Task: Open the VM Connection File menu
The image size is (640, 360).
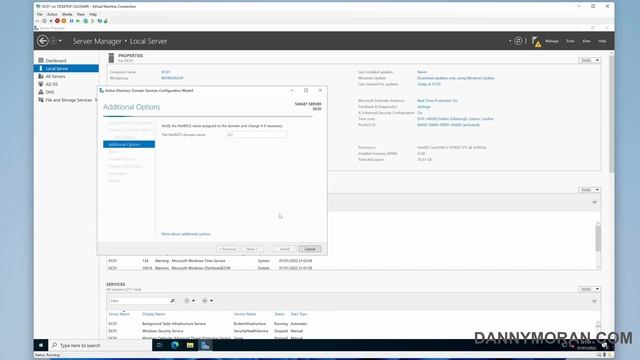Action: point(40,14)
